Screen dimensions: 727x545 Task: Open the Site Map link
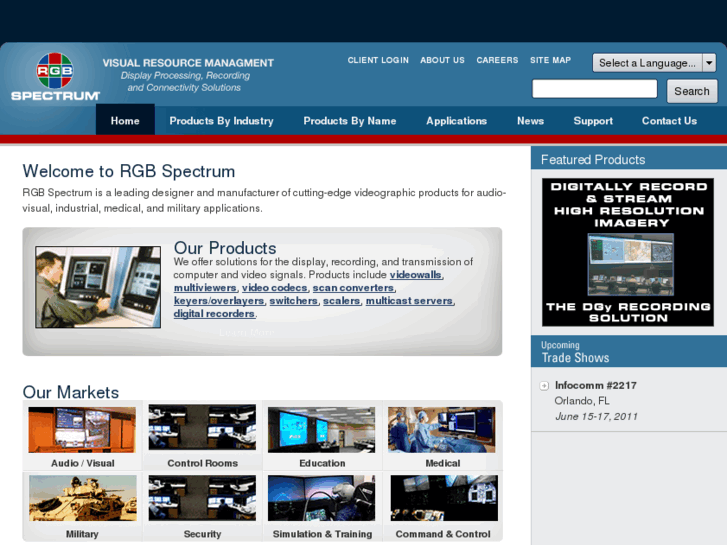click(x=550, y=60)
